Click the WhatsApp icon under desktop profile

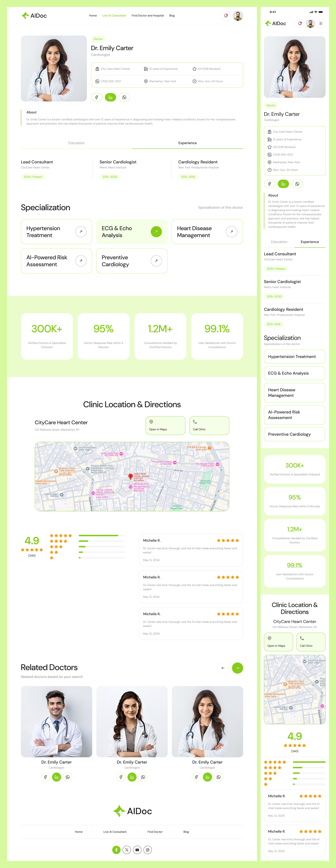click(x=124, y=97)
